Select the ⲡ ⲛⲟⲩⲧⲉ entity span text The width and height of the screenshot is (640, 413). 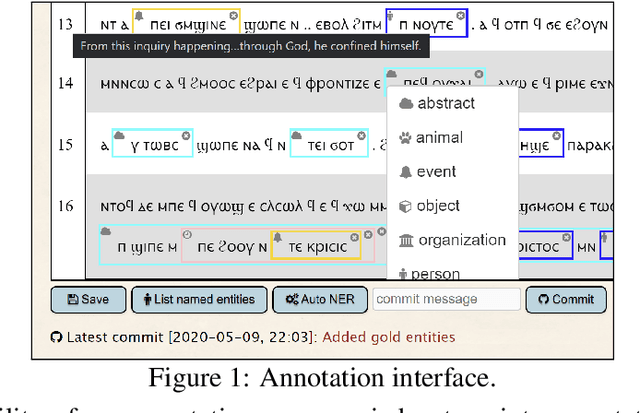click(426, 25)
